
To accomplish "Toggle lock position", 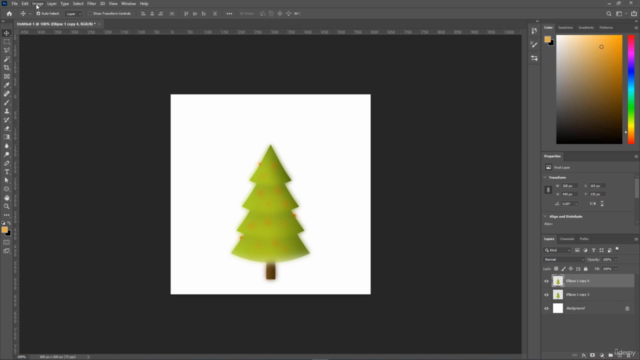I will [571, 269].
